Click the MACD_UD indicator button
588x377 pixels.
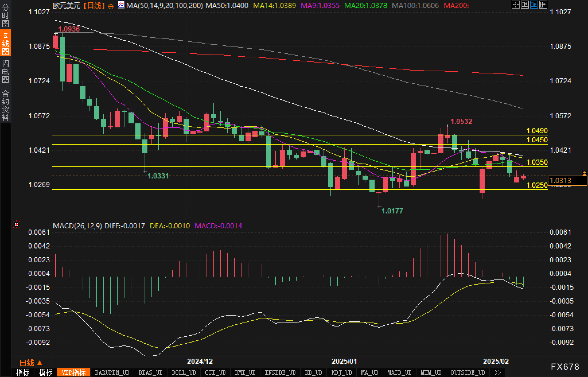(399, 372)
